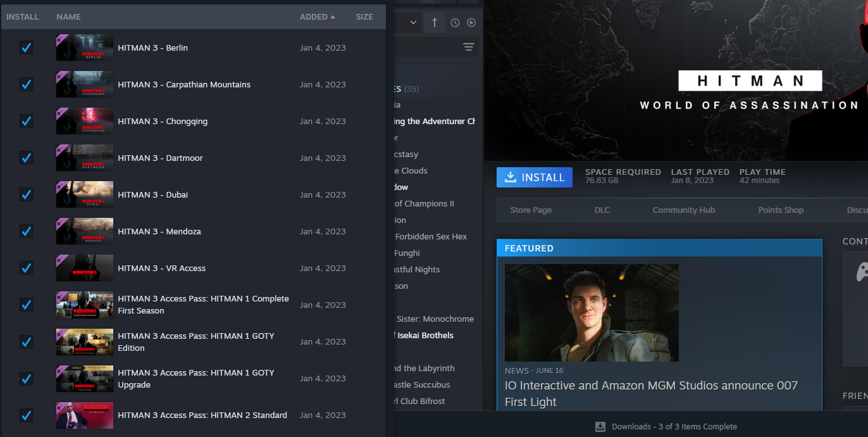Untick the HITMAN 1 Complete First Season checkbox
Image resolution: width=868 pixels, height=437 pixels.
click(x=26, y=305)
